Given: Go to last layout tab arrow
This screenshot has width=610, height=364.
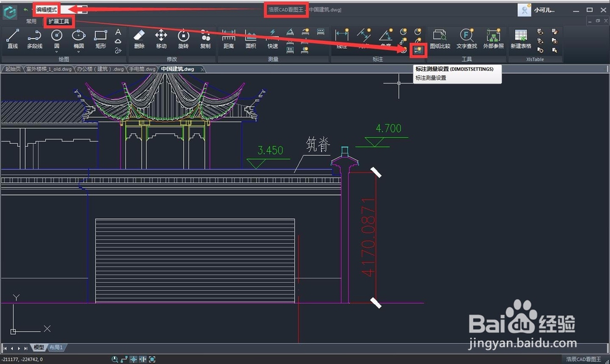Looking at the screenshot, I should [26, 348].
